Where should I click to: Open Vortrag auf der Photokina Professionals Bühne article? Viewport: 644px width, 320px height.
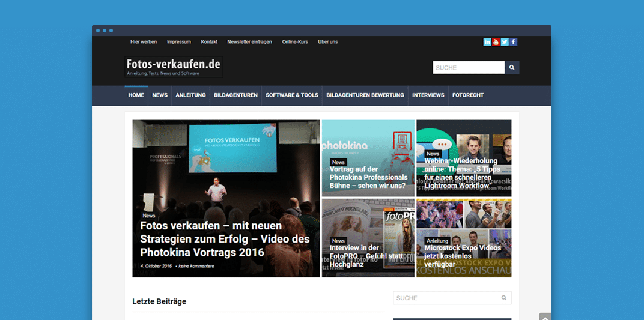coord(368,177)
